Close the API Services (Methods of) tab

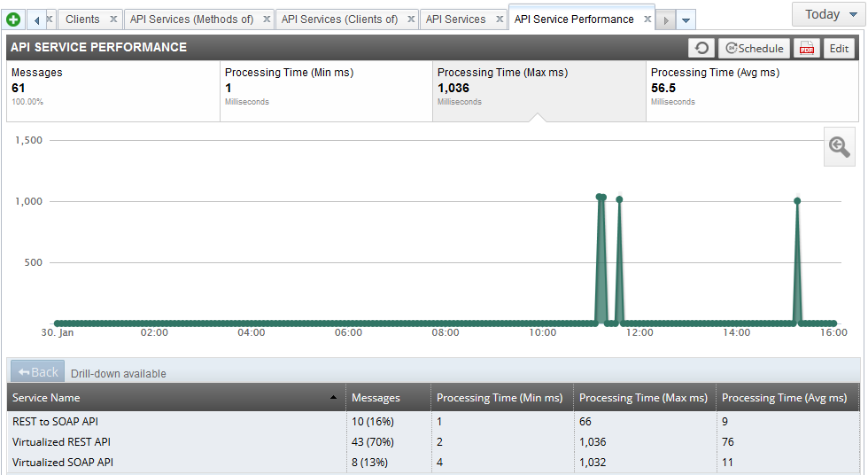pos(267,19)
